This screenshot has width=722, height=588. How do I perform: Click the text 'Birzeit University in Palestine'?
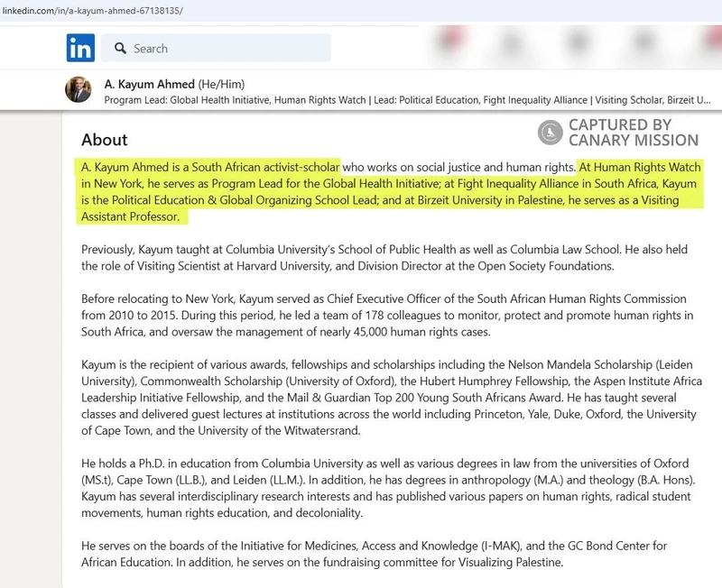click(x=489, y=200)
